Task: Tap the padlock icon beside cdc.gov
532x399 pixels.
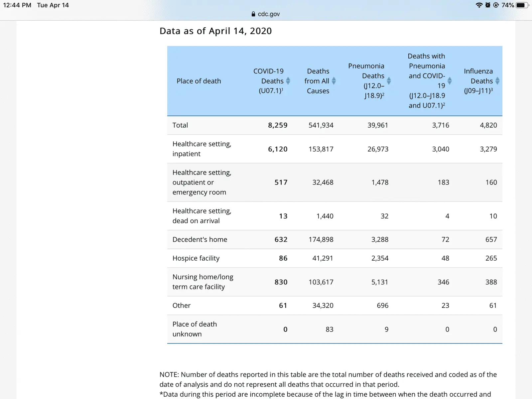Action: 253,14
